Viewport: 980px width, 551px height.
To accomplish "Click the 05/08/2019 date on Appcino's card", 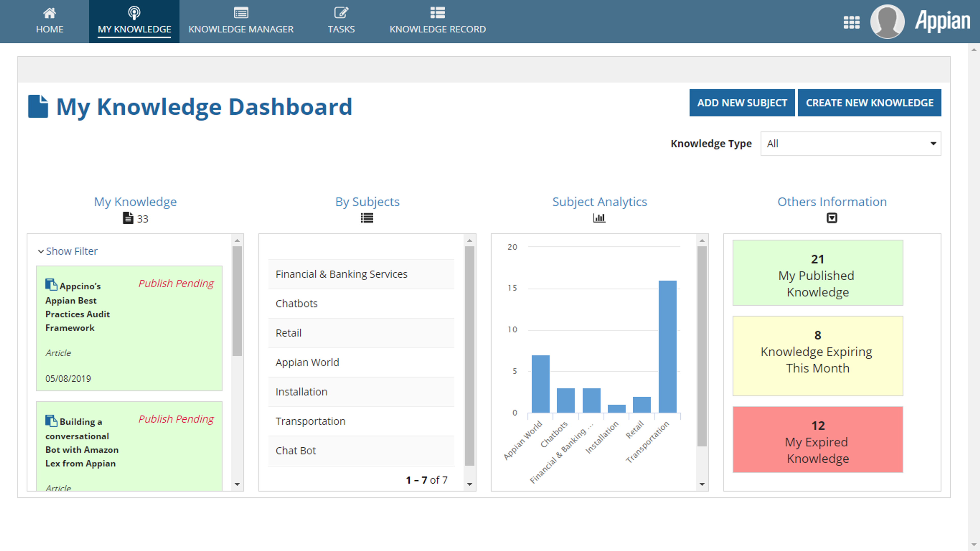I will pyautogui.click(x=68, y=379).
